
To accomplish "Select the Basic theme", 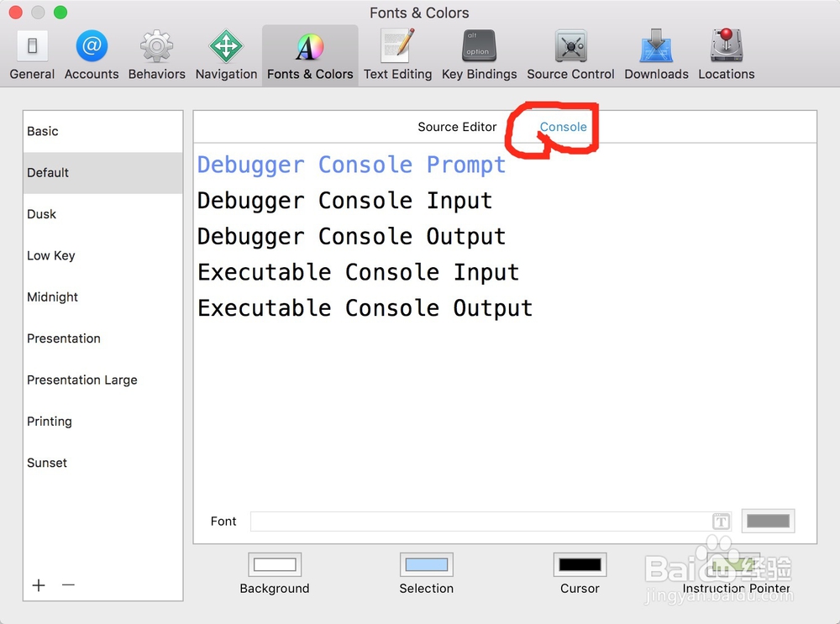I will click(x=102, y=131).
